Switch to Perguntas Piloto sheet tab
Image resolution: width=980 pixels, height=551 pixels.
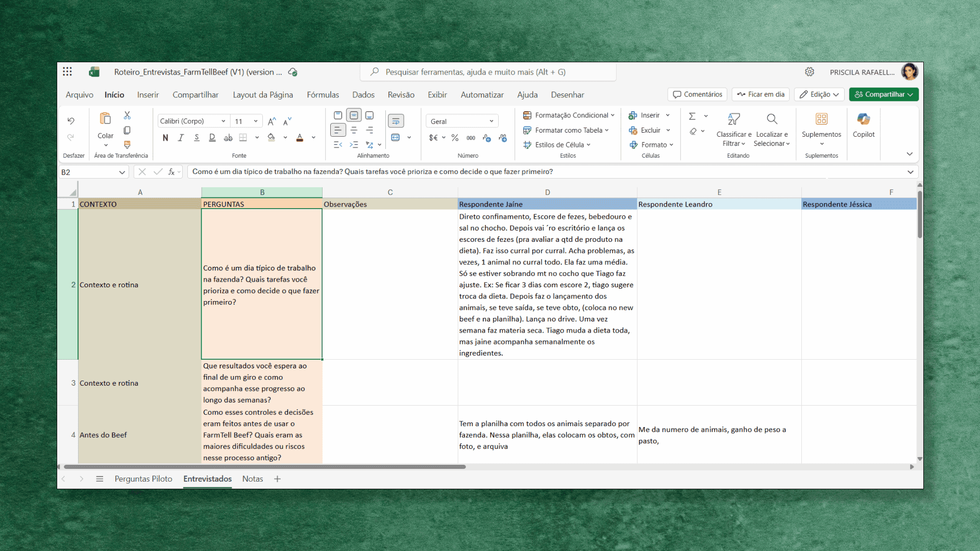[x=143, y=479]
